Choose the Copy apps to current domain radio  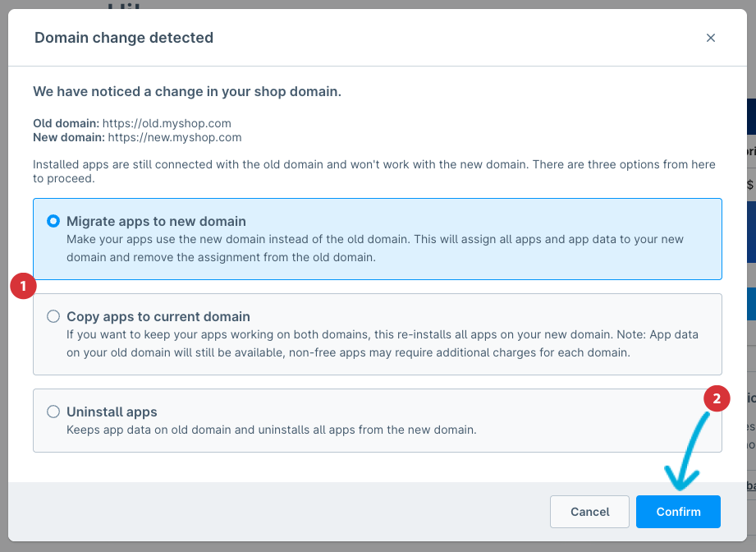pos(53,316)
